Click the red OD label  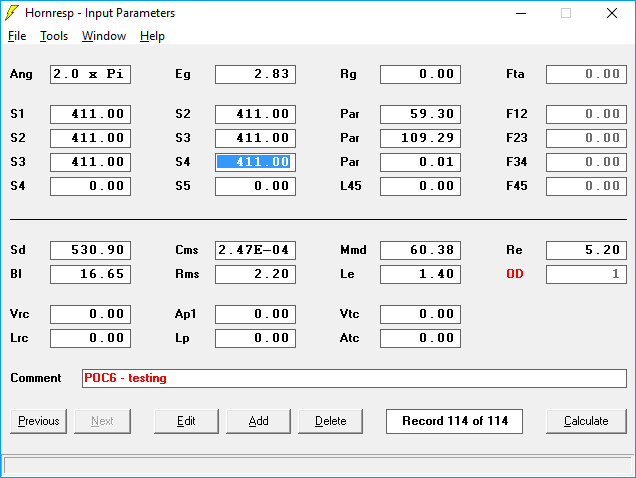coord(515,274)
